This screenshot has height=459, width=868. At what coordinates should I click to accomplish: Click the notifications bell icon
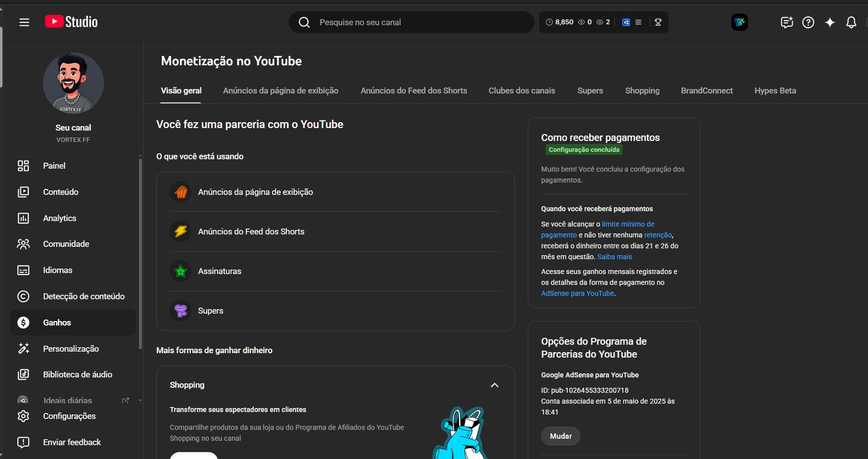(x=851, y=22)
